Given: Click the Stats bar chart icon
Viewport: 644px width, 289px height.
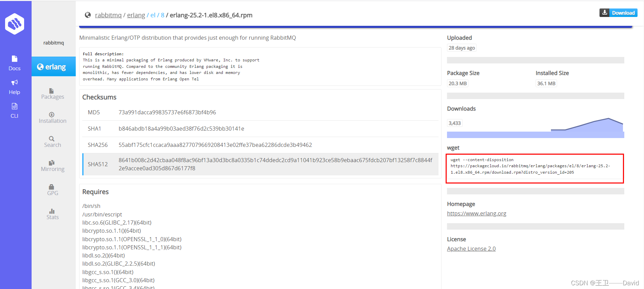Looking at the screenshot, I should pyautogui.click(x=52, y=211).
